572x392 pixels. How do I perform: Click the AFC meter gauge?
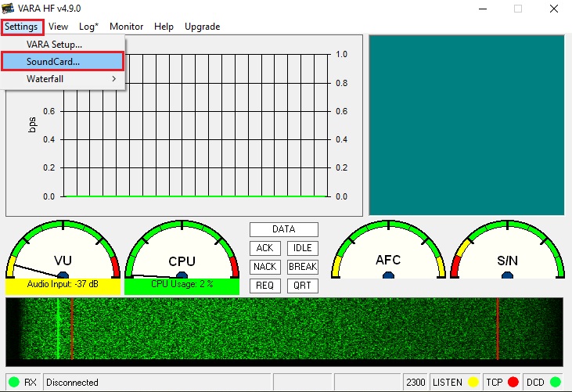point(389,254)
